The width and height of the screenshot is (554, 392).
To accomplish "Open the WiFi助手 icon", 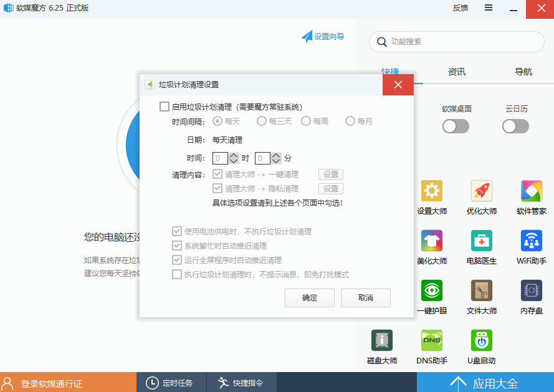I will (532, 241).
